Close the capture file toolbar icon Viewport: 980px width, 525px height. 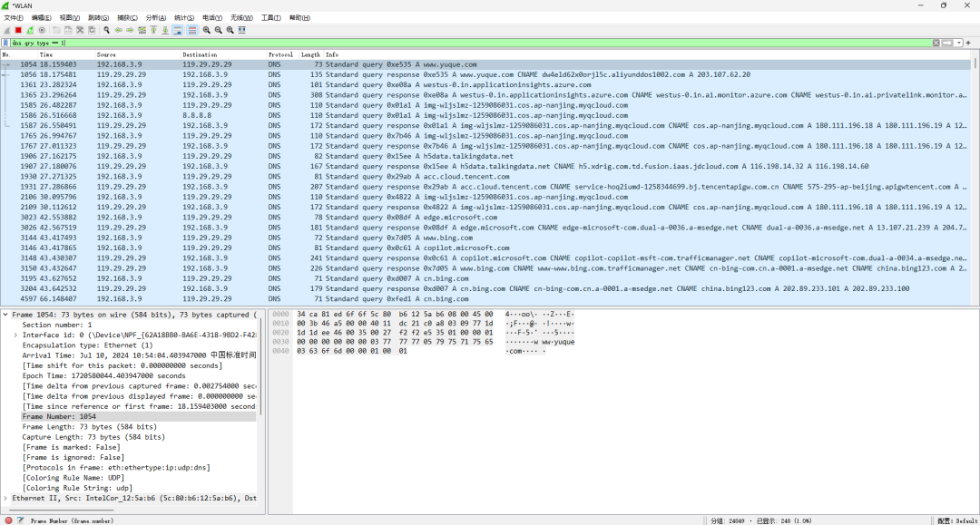pos(80,30)
